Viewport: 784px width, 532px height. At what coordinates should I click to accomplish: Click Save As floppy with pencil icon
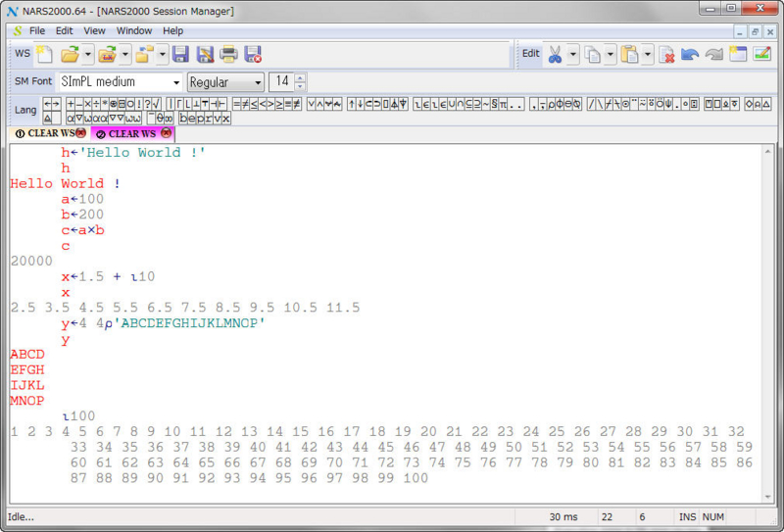pyautogui.click(x=205, y=54)
